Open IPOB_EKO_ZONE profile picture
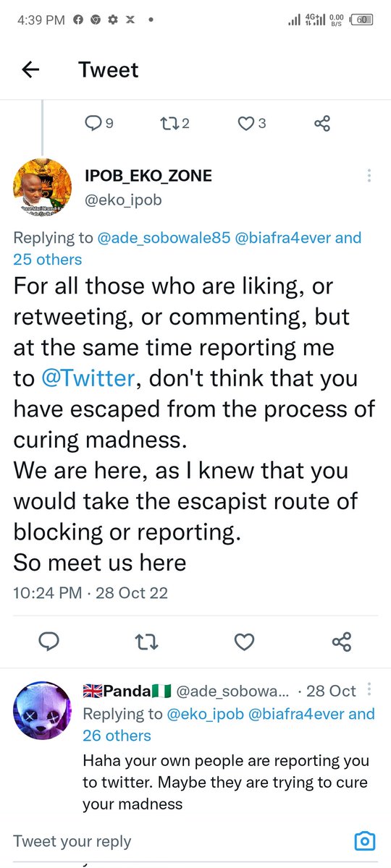The height and width of the screenshot is (868, 391). [x=43, y=188]
